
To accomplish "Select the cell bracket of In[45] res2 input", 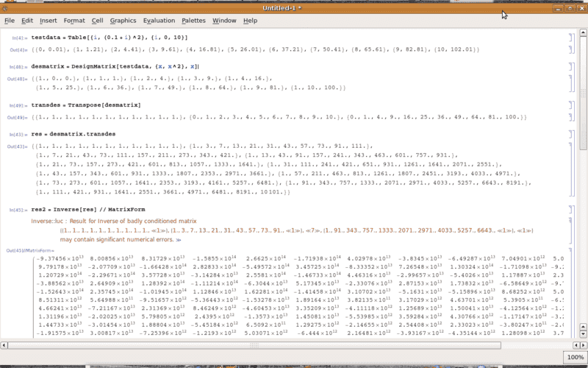I will tap(571, 210).
